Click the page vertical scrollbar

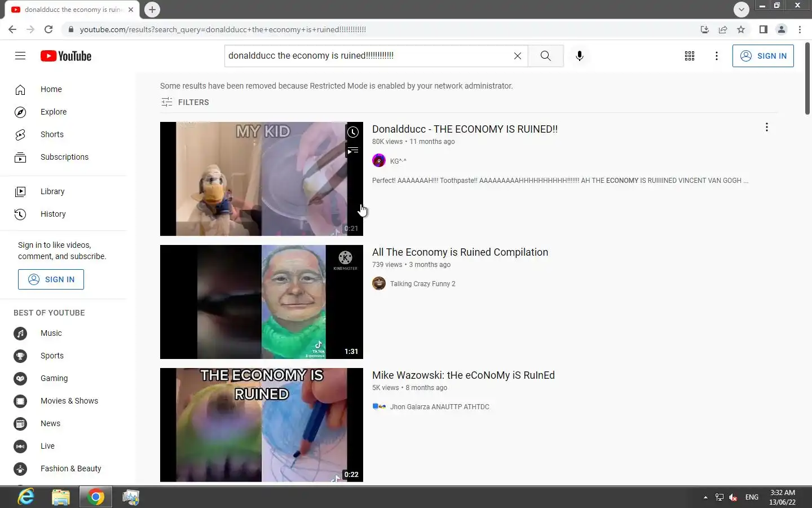coord(807,79)
